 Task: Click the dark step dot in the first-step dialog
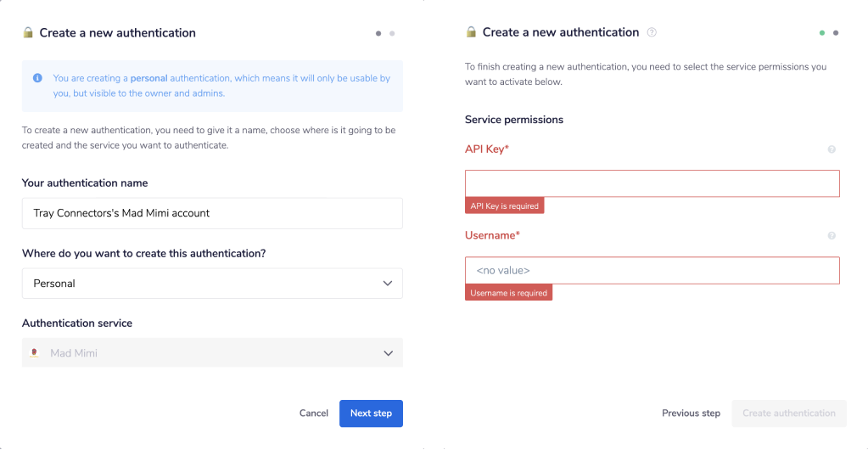[x=378, y=33]
